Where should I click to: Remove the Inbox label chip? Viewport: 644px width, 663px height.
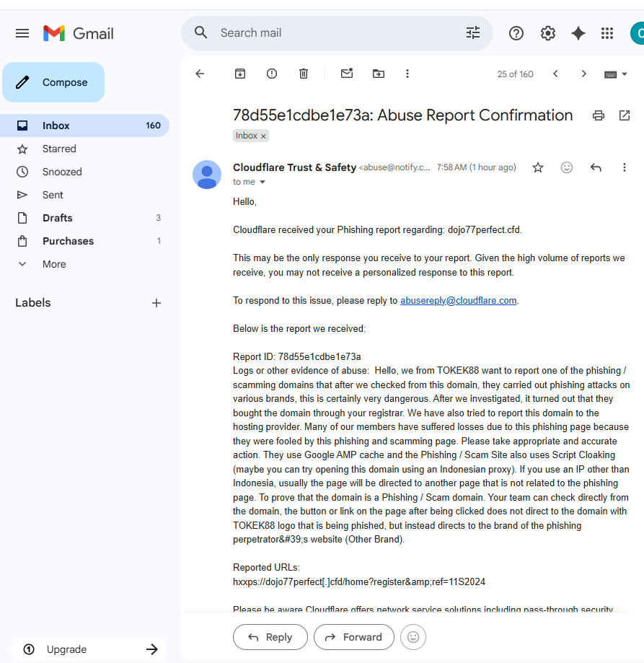263,136
